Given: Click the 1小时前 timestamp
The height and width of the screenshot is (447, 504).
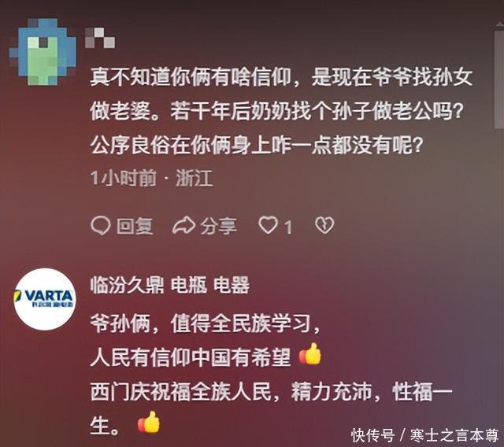Looking at the screenshot, I should tap(124, 178).
